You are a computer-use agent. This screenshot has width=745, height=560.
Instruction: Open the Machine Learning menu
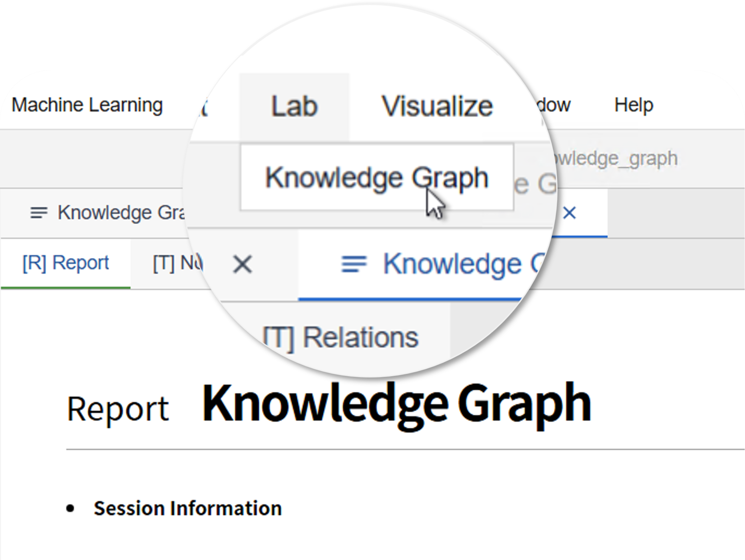tap(87, 105)
